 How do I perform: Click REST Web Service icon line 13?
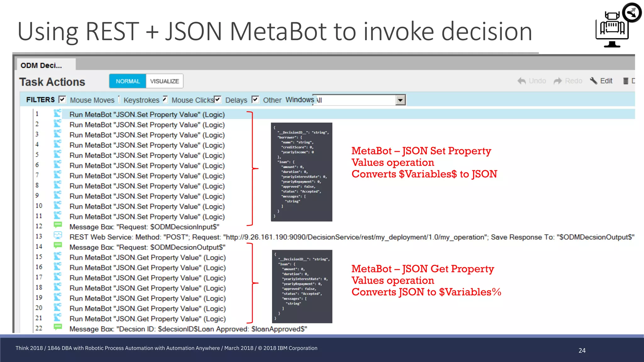tap(58, 235)
